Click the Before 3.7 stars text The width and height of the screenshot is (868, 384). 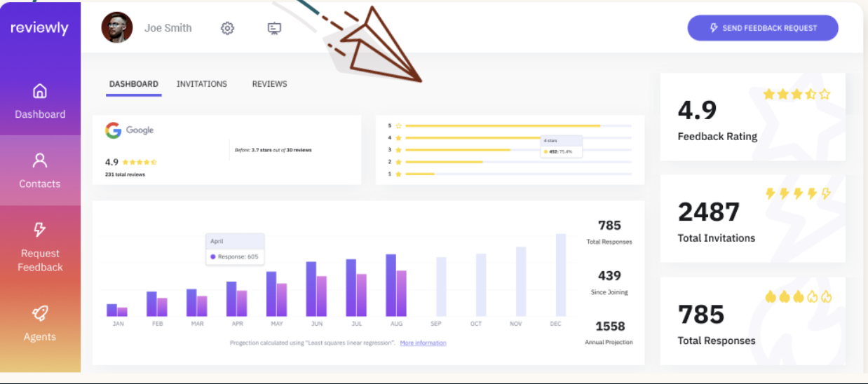pyautogui.click(x=273, y=150)
